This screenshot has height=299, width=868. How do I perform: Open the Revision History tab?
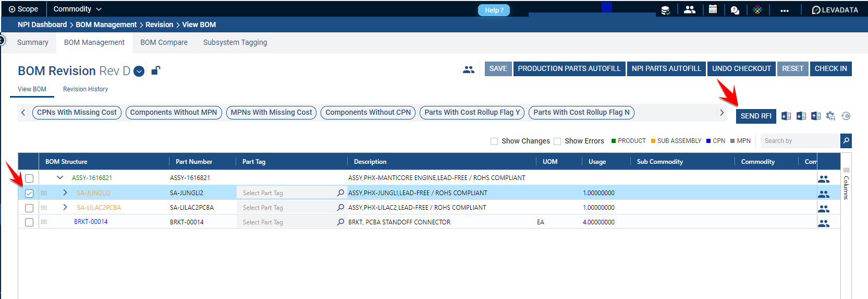85,89
